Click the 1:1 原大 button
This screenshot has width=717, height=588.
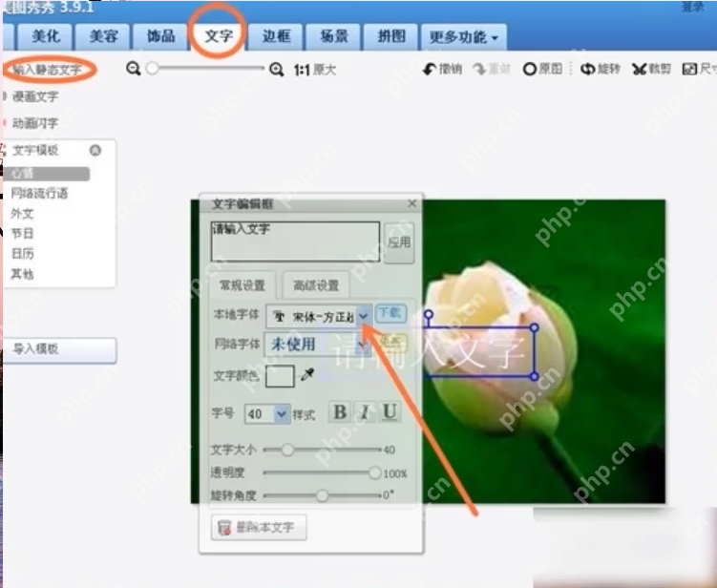pyautogui.click(x=315, y=70)
